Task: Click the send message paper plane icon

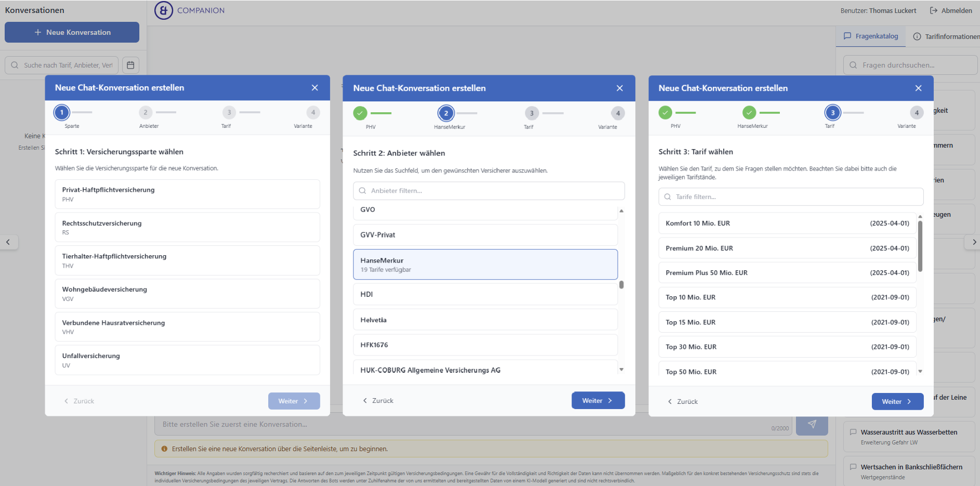Action: [812, 424]
